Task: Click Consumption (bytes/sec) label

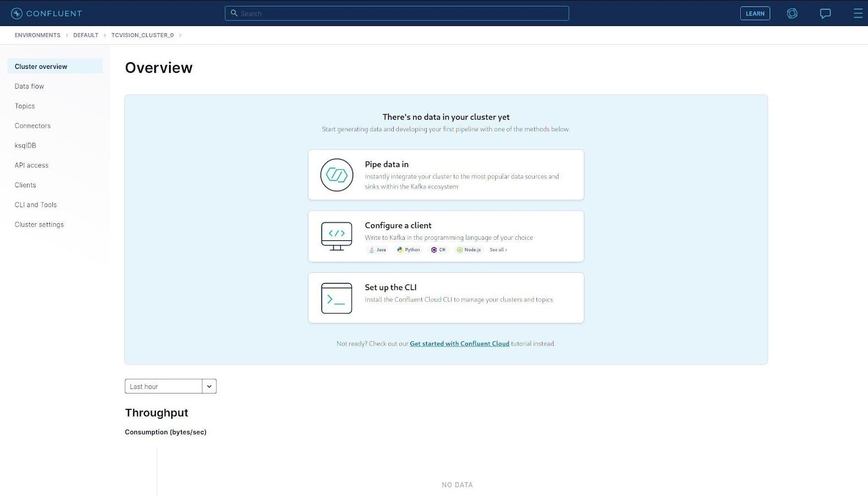Action: coord(166,432)
